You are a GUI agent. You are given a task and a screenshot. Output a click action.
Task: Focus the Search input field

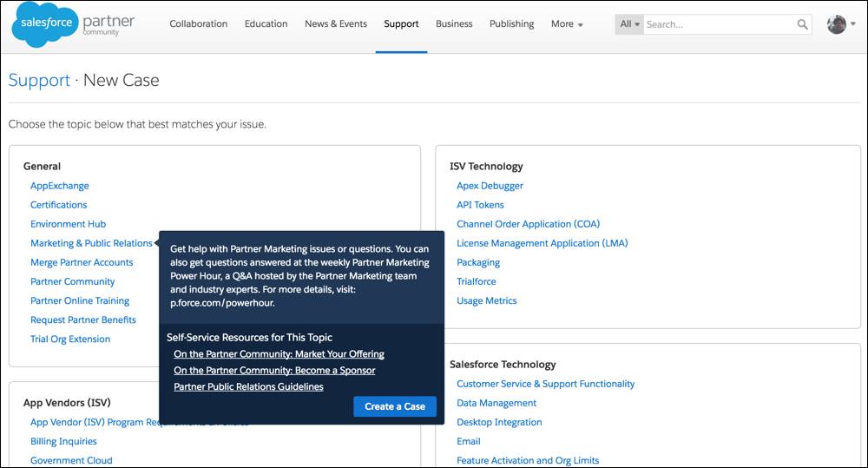click(720, 24)
